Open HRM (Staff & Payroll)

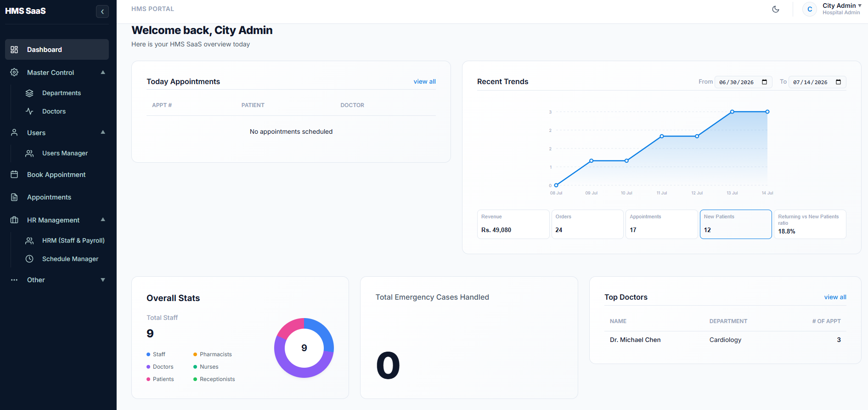coord(73,240)
